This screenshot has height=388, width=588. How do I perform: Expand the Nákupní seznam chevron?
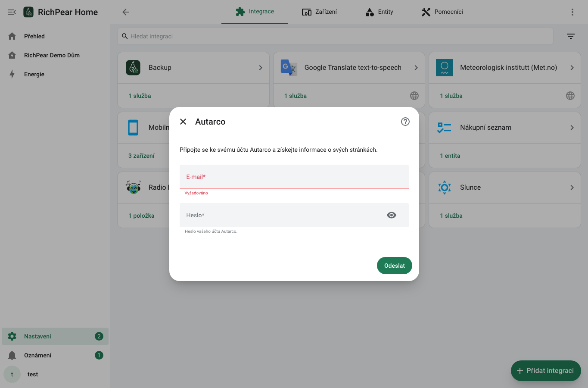coord(572,128)
